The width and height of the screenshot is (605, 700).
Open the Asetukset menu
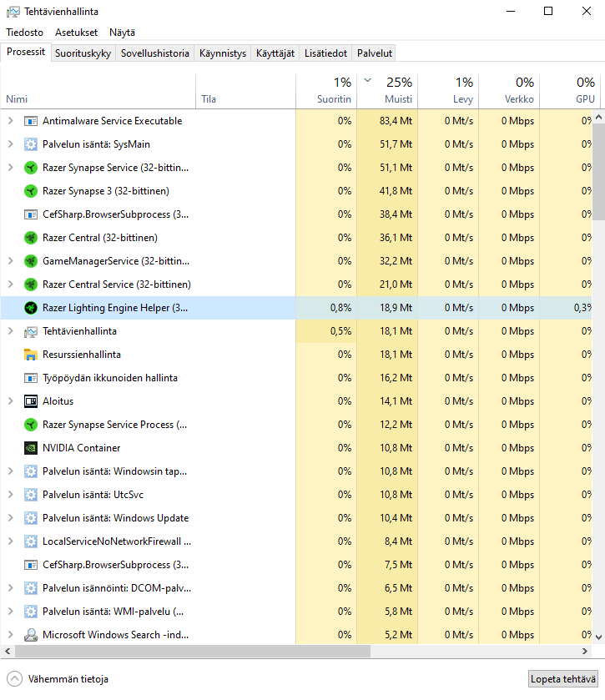tap(76, 33)
